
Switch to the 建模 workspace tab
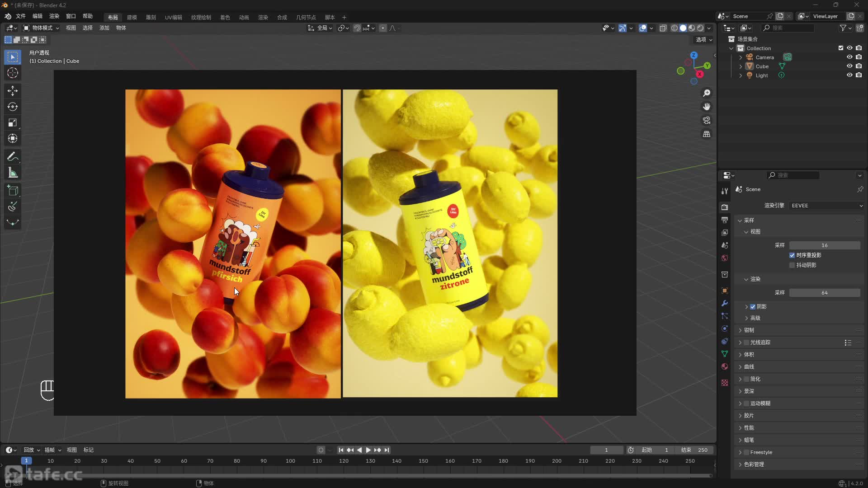tap(132, 18)
